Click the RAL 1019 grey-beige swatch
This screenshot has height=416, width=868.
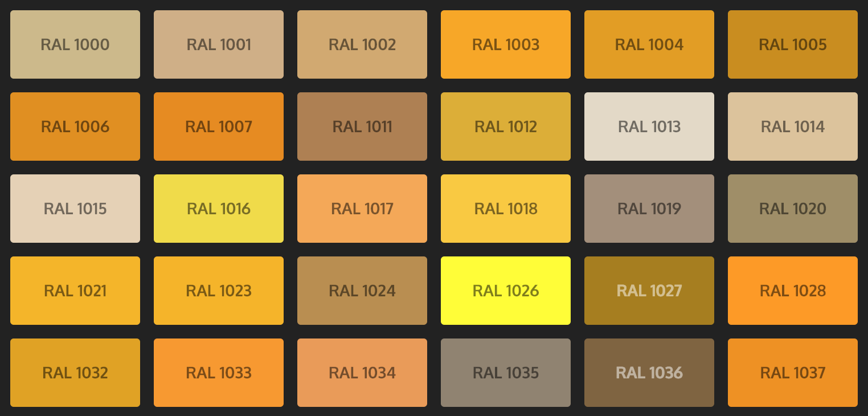click(x=649, y=209)
